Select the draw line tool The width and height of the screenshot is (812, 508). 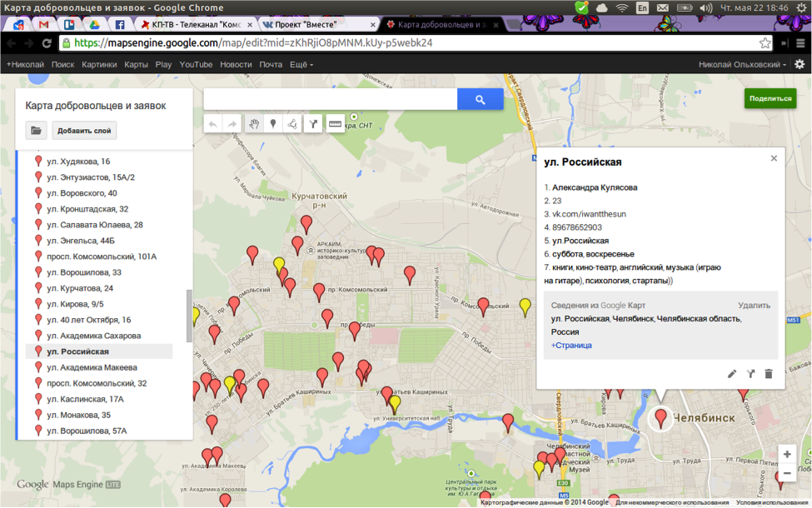(x=292, y=124)
